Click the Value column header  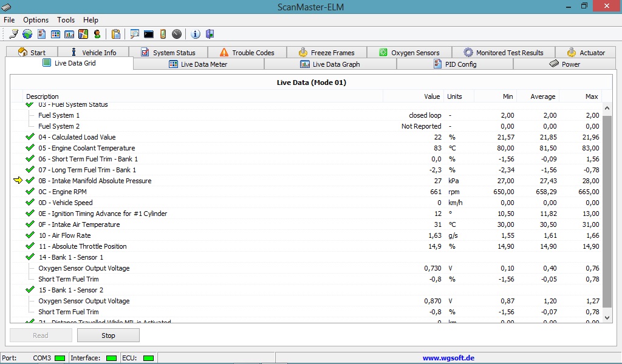(413, 96)
